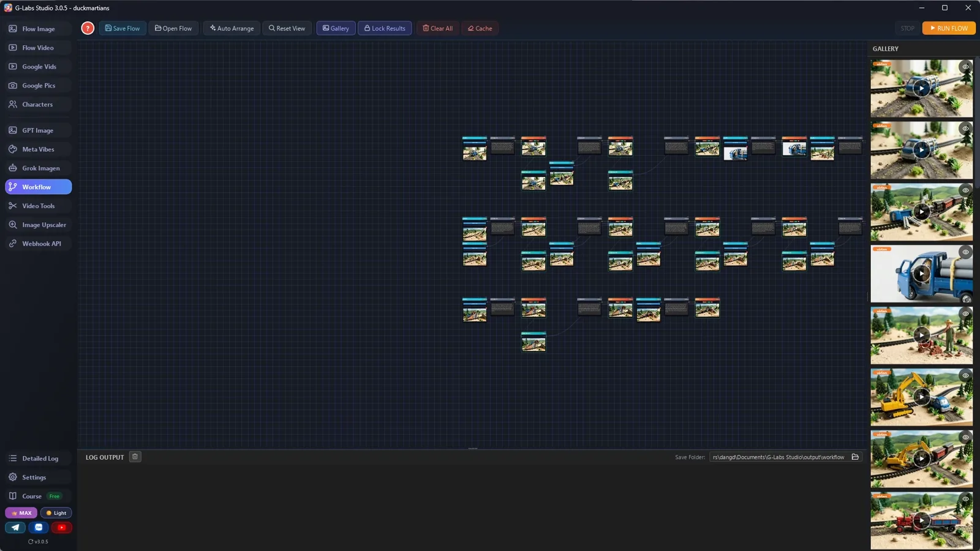The image size is (980, 551).
Task: Open Image Upscaler section
Action: coord(39,225)
